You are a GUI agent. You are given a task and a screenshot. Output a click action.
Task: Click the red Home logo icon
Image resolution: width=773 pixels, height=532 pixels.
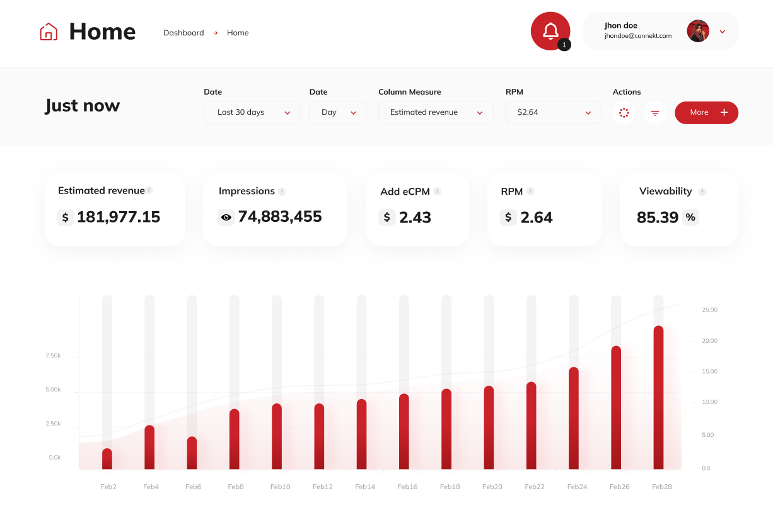click(x=49, y=32)
